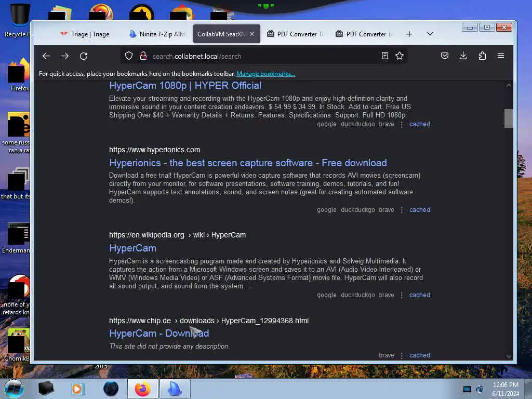Open the tracking protection shield icon

[129, 56]
